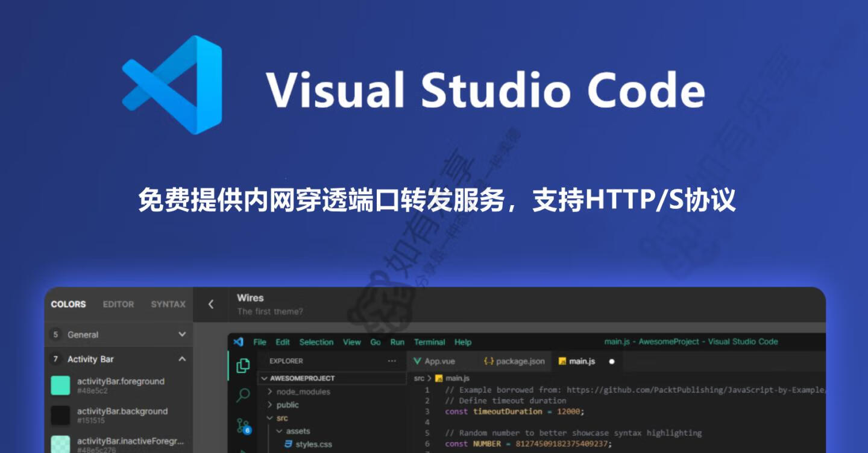
Task: Expand the General color section
Action: [x=119, y=334]
